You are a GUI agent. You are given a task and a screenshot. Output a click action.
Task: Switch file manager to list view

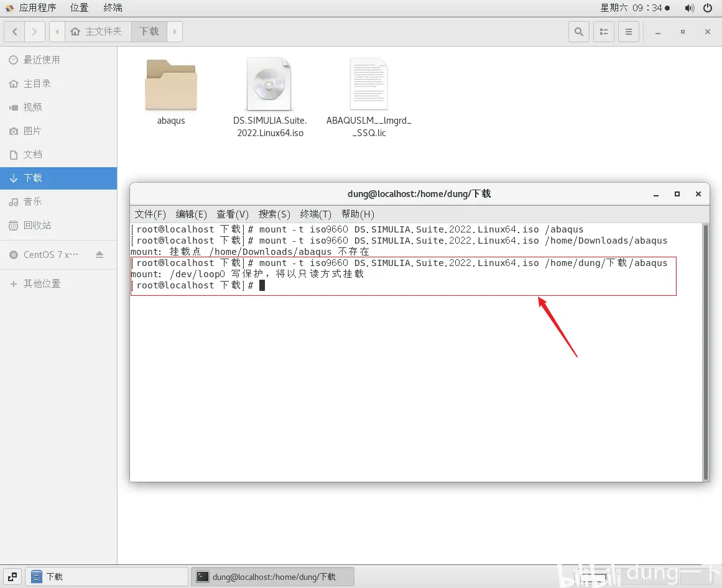(x=604, y=32)
